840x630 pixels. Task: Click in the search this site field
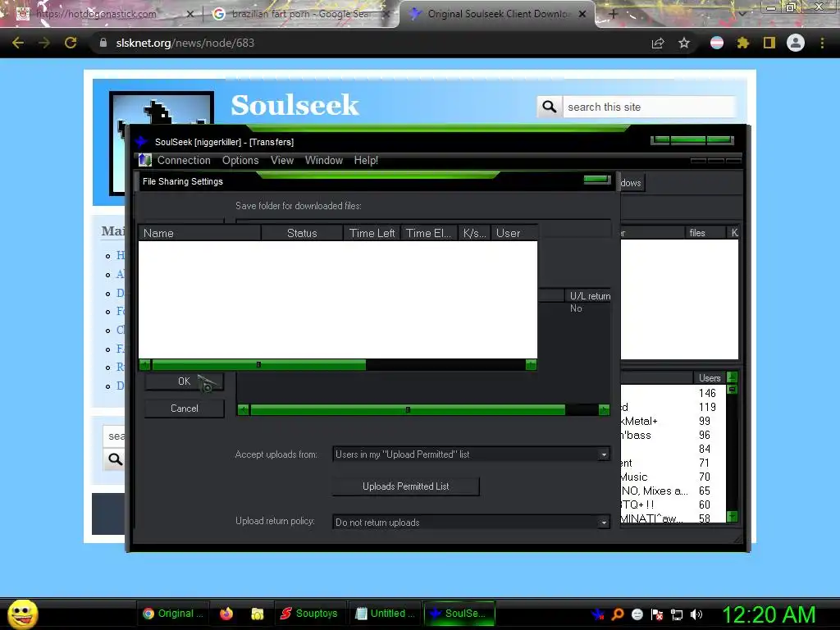[650, 107]
